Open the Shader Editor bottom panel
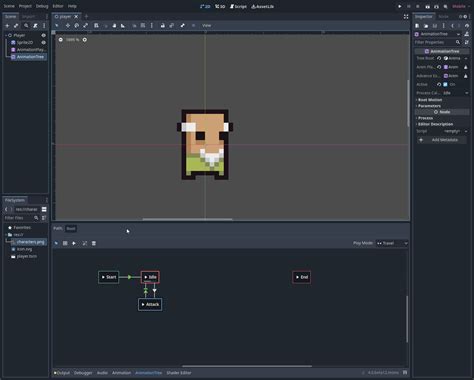This screenshot has height=380, width=474. click(179, 373)
